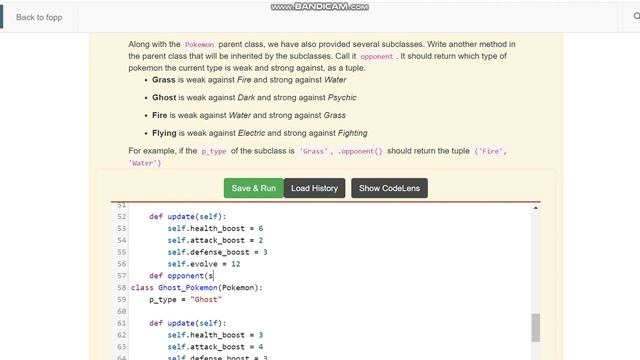Viewport: 640px width, 360px height.
Task: Go back via 'Back to fopp' link
Action: point(39,17)
